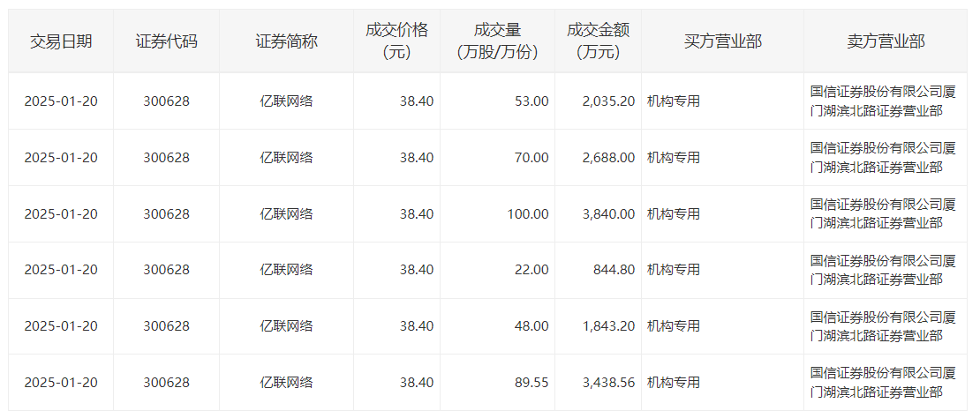The height and width of the screenshot is (418, 980).
Task: Select the 3,438.56 amount cell
Action: coord(608,383)
